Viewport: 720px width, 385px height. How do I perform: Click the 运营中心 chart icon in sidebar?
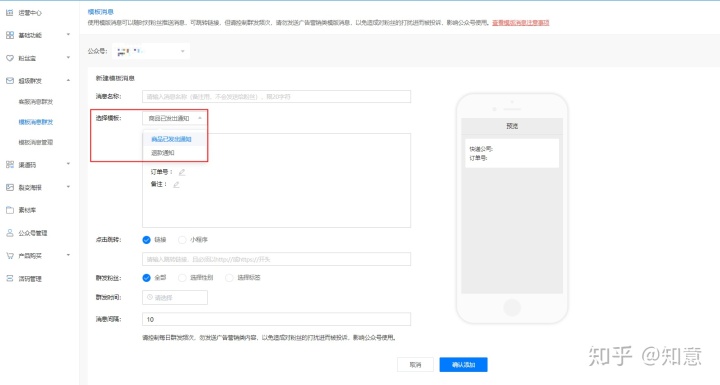click(10, 13)
